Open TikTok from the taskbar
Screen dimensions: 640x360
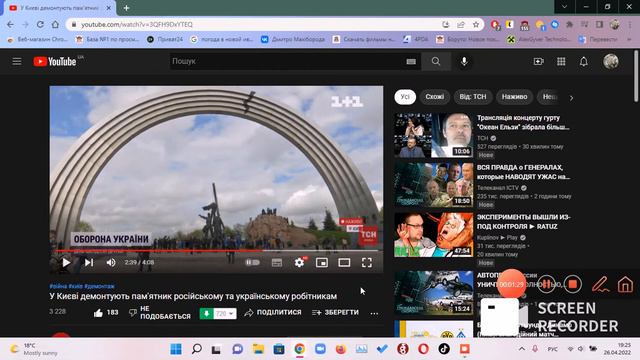444,349
